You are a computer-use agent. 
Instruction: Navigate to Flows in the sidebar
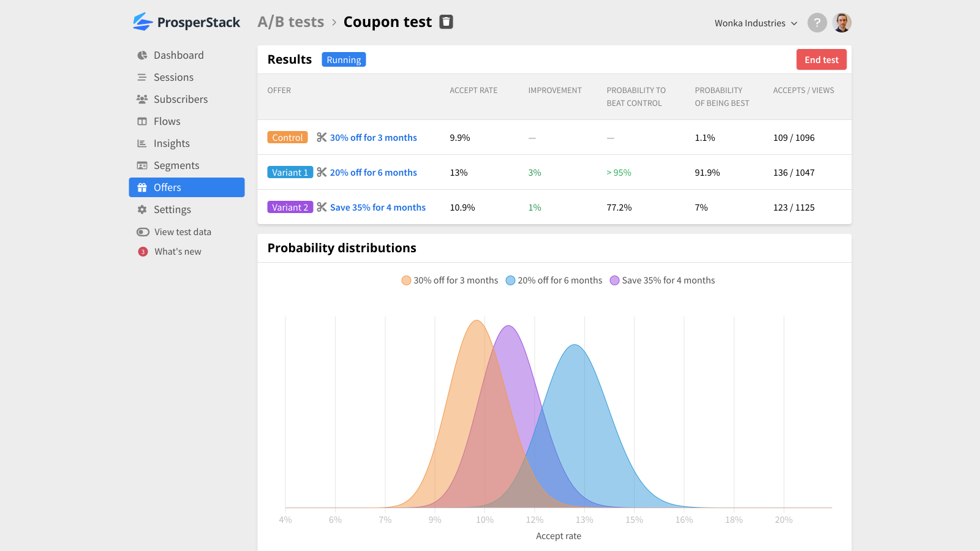tap(167, 121)
